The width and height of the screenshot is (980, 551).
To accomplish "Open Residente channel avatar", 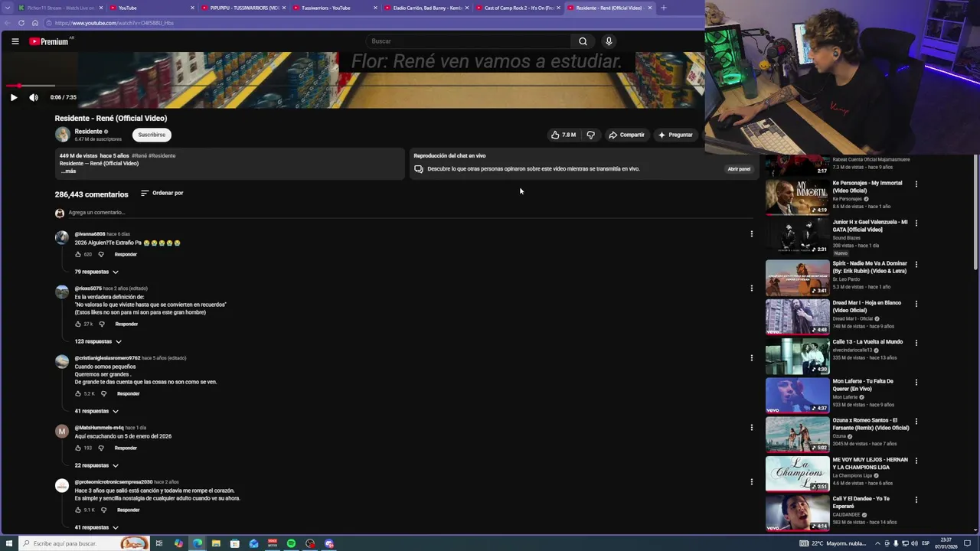I will (x=62, y=135).
